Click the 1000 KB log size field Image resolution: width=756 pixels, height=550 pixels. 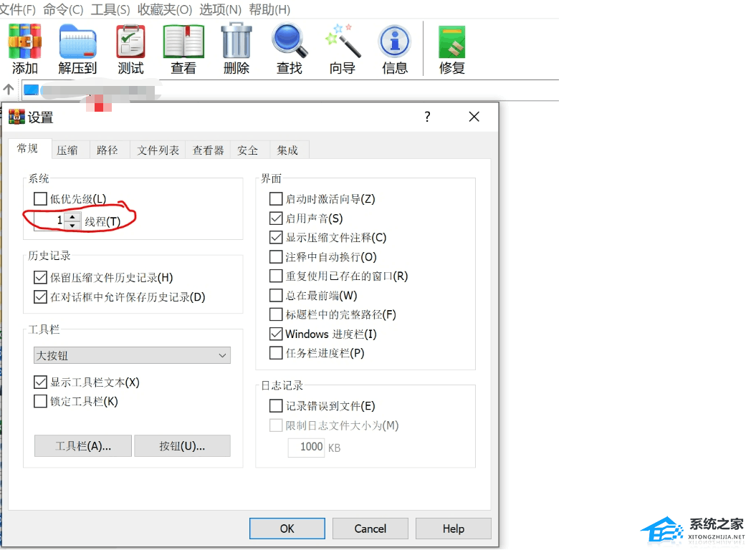click(306, 448)
